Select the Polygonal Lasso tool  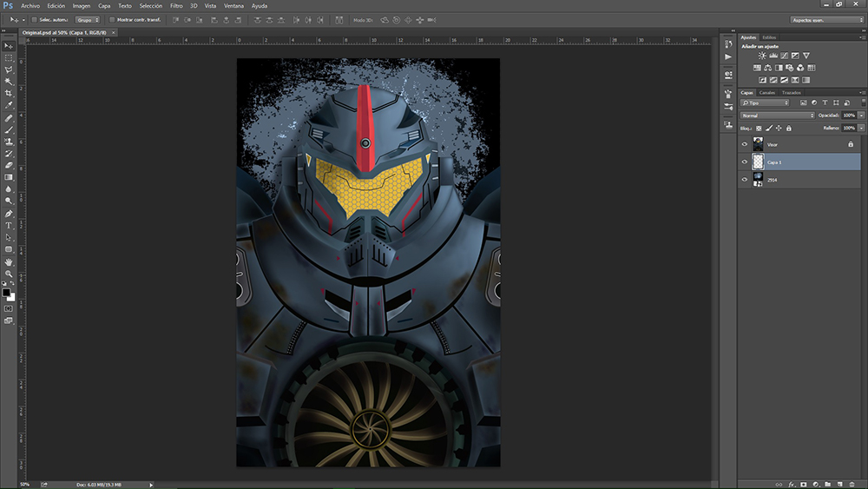point(9,69)
